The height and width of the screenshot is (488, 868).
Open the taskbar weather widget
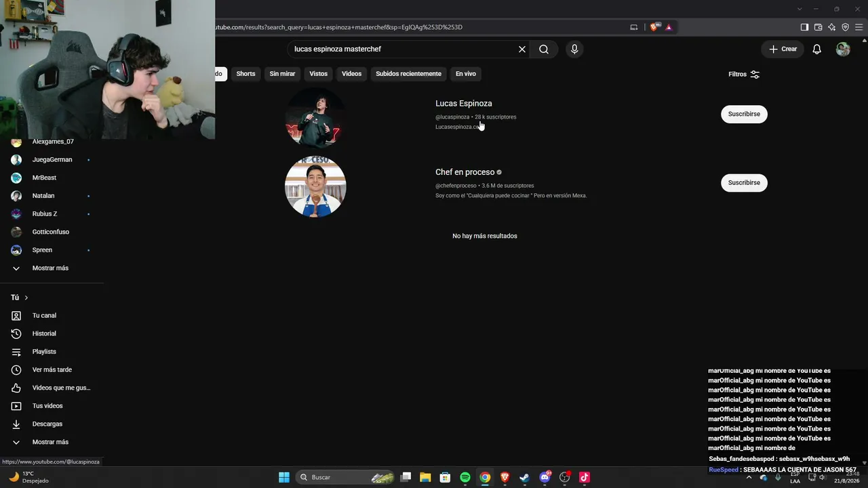28,477
